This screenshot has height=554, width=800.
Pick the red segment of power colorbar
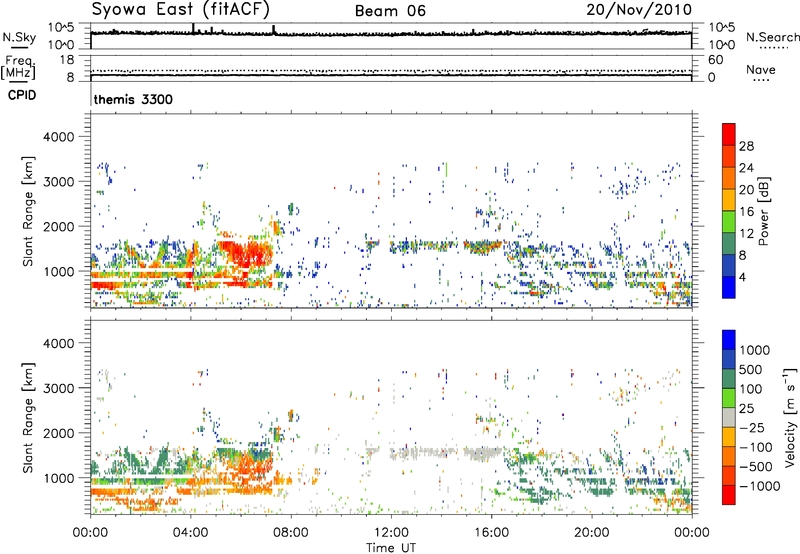click(x=729, y=134)
